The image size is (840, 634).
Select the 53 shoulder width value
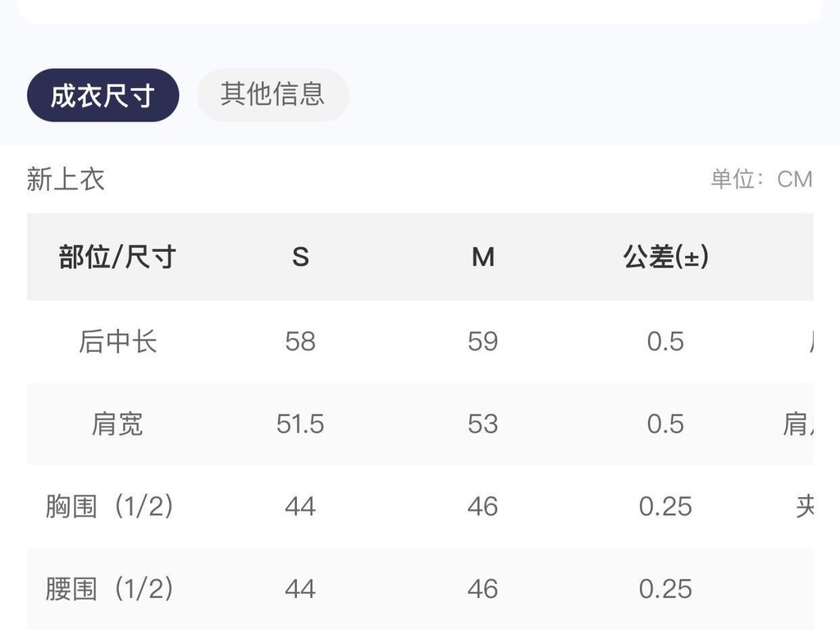482,424
